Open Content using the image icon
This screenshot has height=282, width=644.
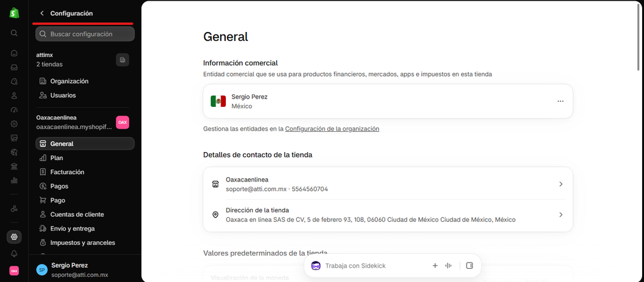(14, 138)
